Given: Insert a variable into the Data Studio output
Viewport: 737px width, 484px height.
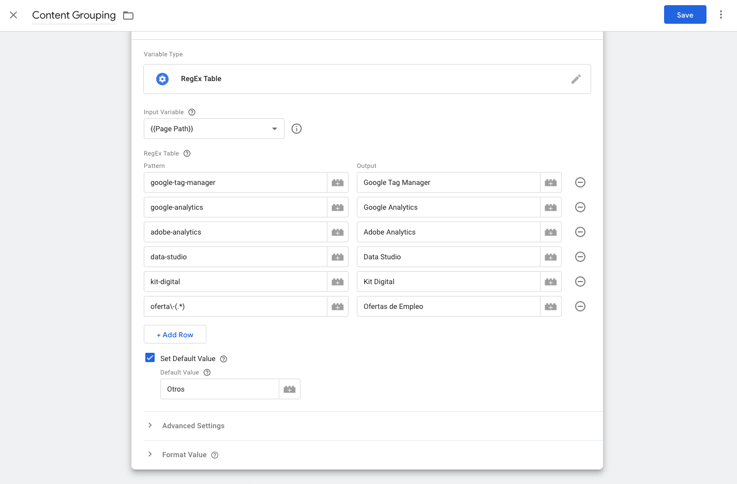Looking at the screenshot, I should tap(551, 257).
